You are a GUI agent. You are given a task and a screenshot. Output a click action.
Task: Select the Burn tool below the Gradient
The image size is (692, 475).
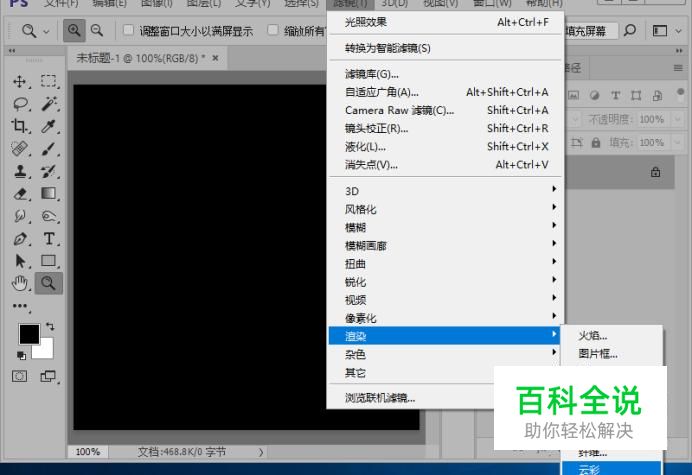49,216
